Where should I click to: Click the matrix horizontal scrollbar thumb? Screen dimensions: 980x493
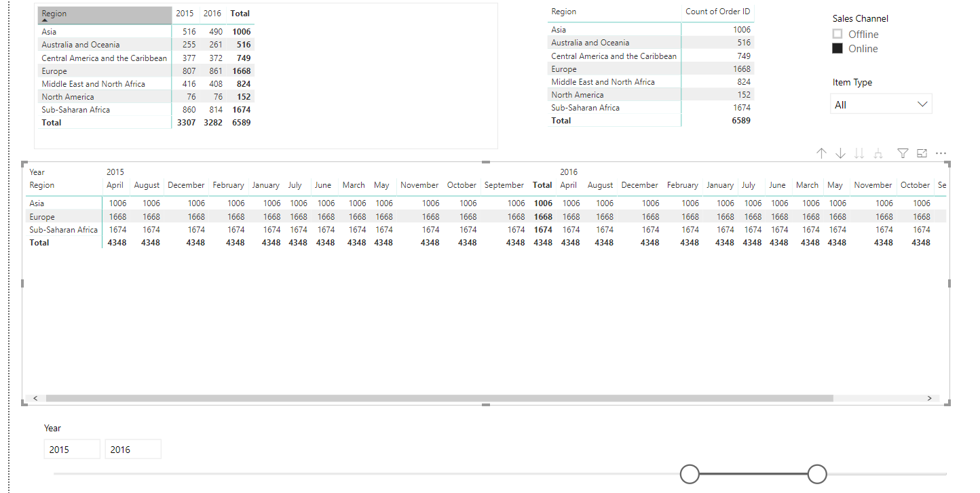coord(439,398)
